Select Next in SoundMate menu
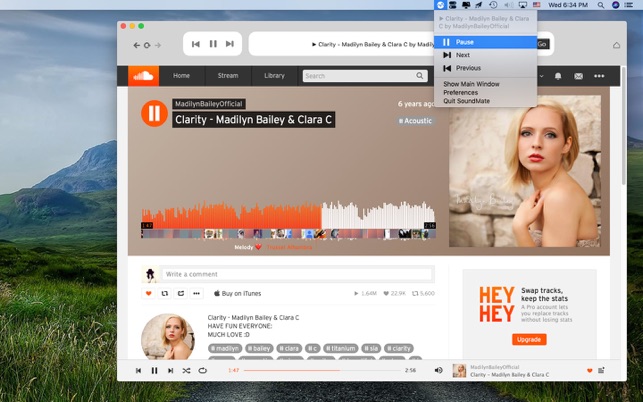643x402 pixels. pos(486,55)
